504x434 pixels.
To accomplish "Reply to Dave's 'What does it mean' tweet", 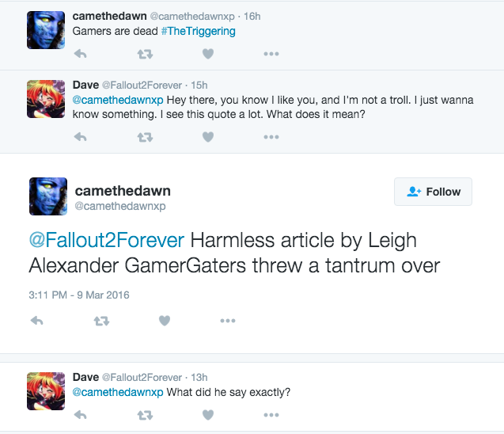I will (80, 137).
